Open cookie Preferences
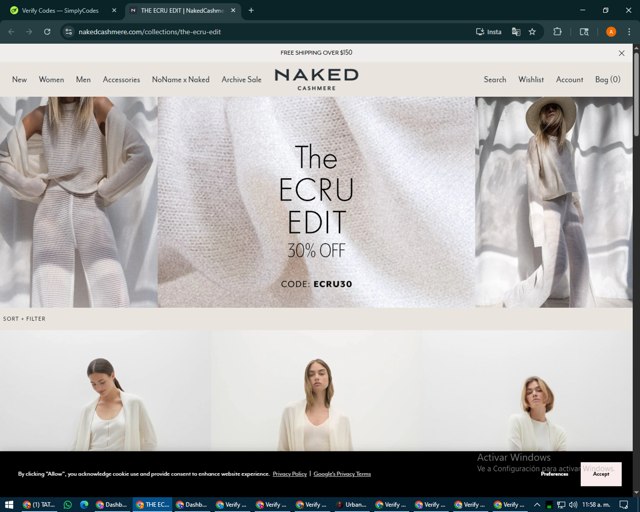 coord(554,474)
